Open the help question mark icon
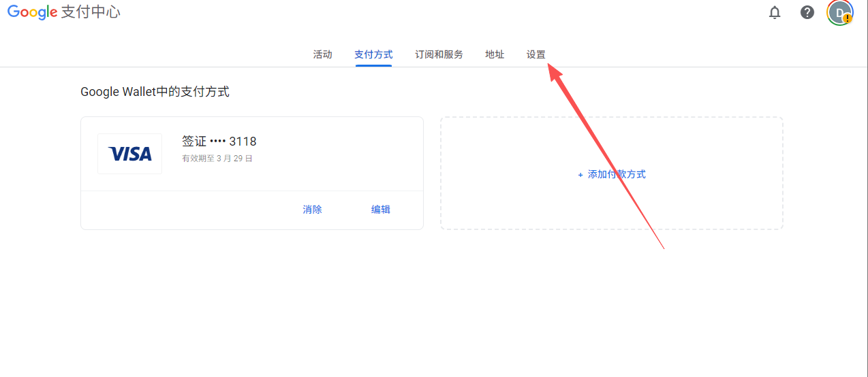 pyautogui.click(x=807, y=12)
